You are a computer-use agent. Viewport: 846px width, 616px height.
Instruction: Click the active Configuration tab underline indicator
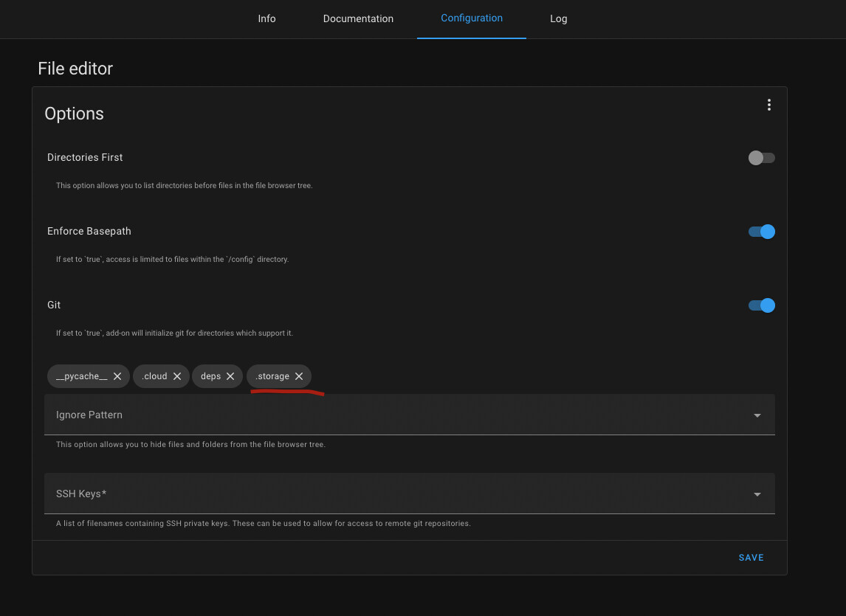pos(471,37)
